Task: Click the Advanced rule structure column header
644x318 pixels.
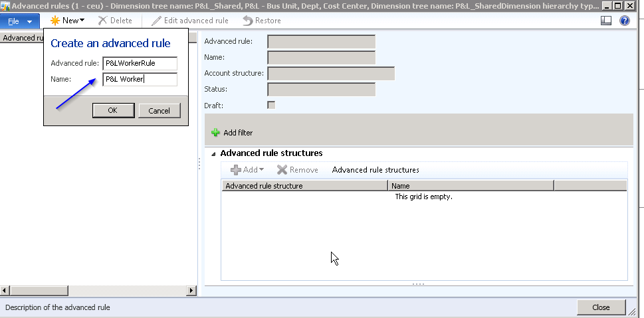Action: click(x=304, y=186)
